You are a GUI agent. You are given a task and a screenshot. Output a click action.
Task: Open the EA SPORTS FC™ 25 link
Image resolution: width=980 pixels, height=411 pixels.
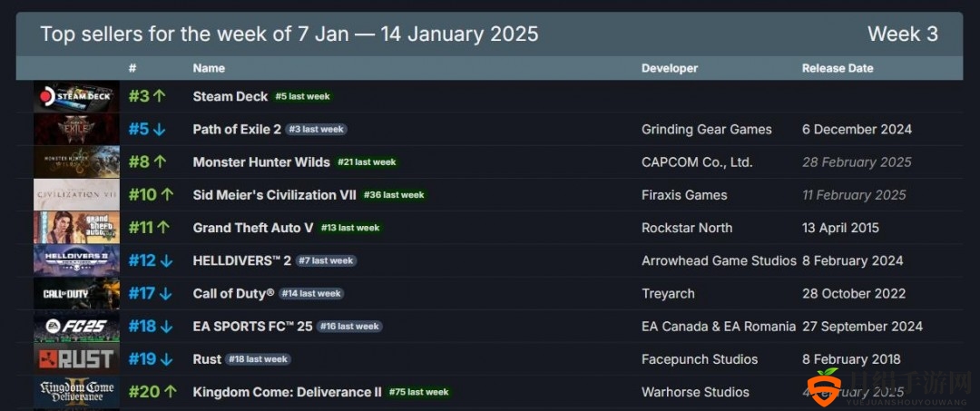tap(252, 326)
